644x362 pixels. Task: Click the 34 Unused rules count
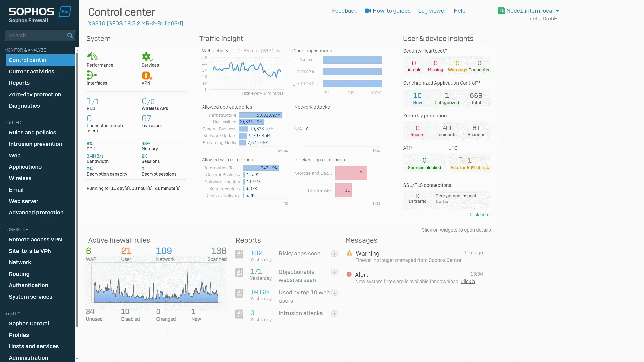tap(90, 312)
